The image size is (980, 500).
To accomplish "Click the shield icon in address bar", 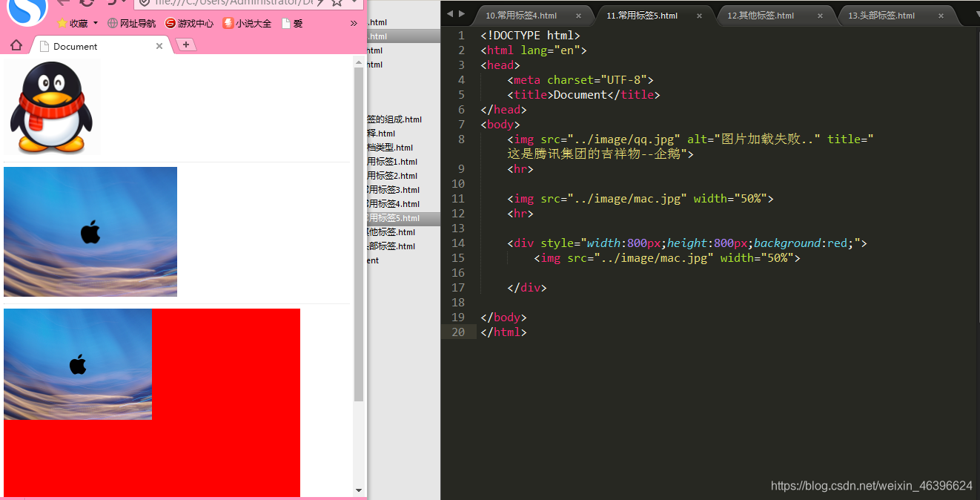I will click(x=145, y=3).
